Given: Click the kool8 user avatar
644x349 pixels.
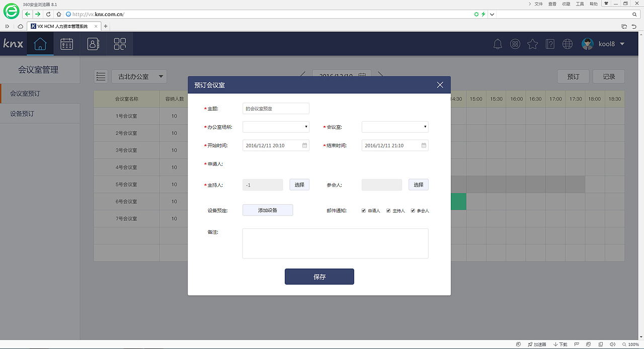Looking at the screenshot, I should pyautogui.click(x=588, y=44).
